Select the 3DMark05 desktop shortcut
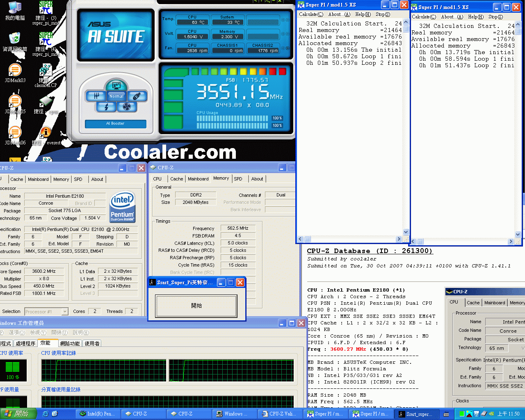This screenshot has height=420, width=525. 15,104
